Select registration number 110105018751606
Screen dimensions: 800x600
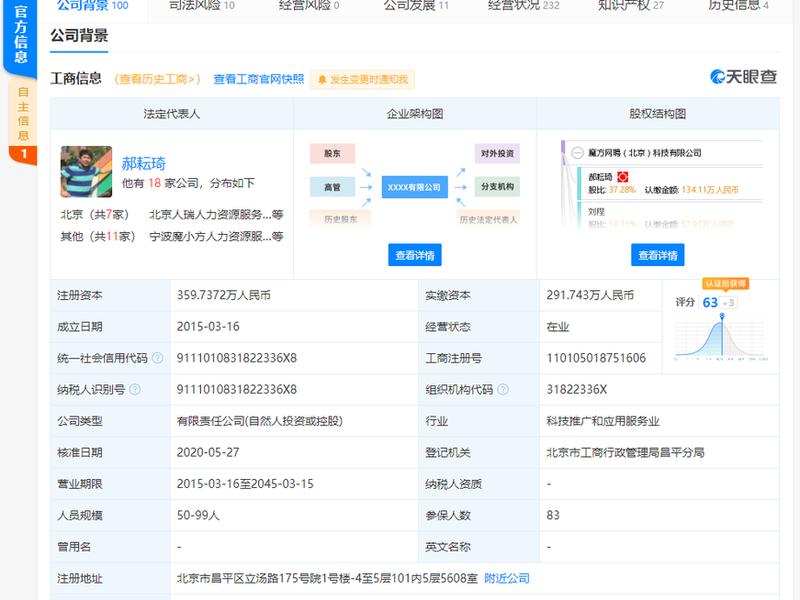[x=596, y=358]
